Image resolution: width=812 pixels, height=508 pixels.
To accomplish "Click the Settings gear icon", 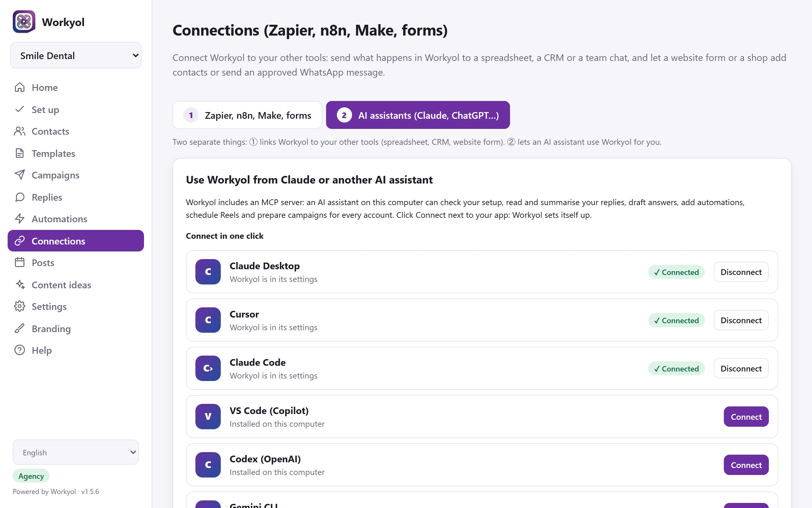I will pos(20,306).
